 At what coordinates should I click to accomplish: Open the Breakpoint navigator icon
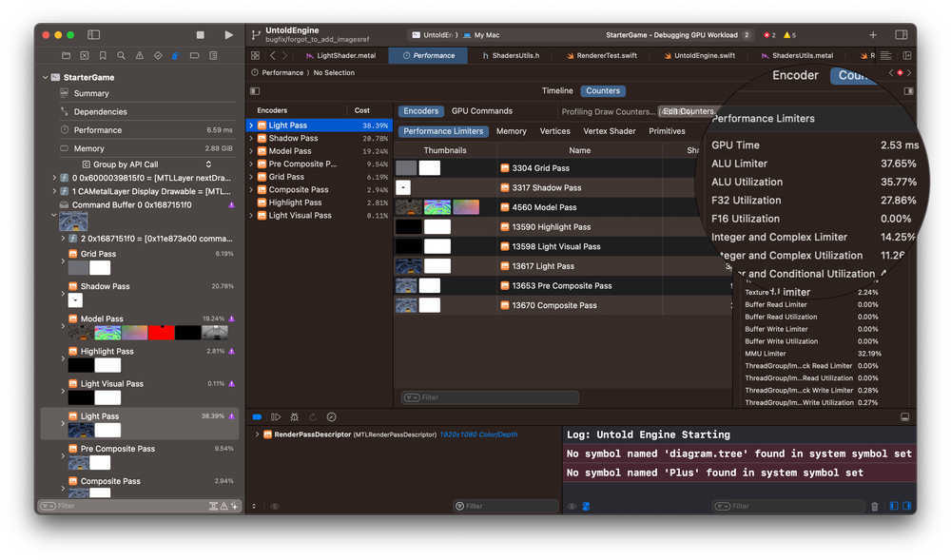point(195,56)
